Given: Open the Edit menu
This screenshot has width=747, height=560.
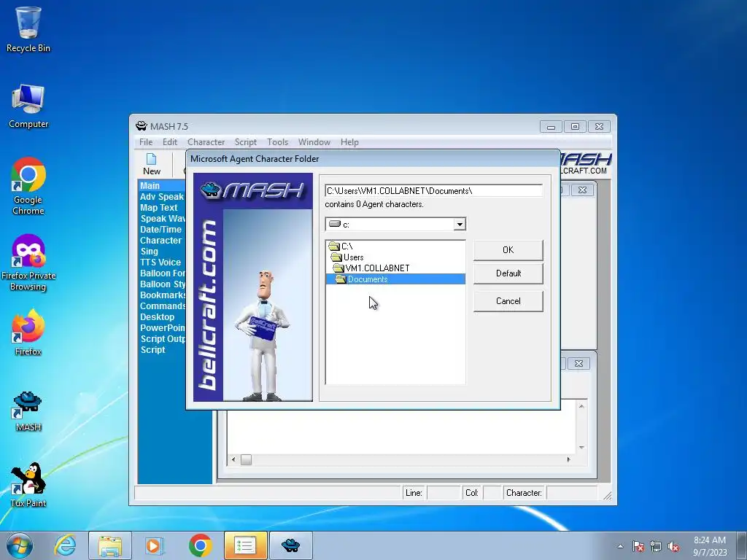Looking at the screenshot, I should click(169, 142).
